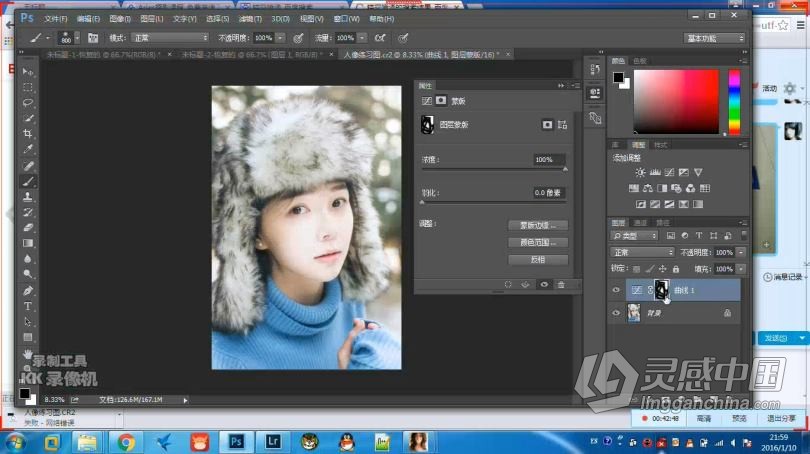Click the 颜色范围... button
This screenshot has height=454, width=810.
click(x=538, y=243)
